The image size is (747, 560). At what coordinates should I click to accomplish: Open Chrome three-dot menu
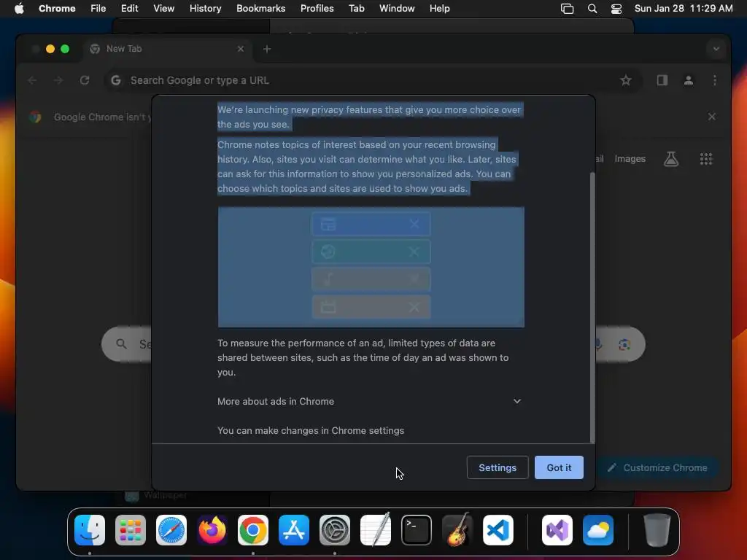pos(715,80)
